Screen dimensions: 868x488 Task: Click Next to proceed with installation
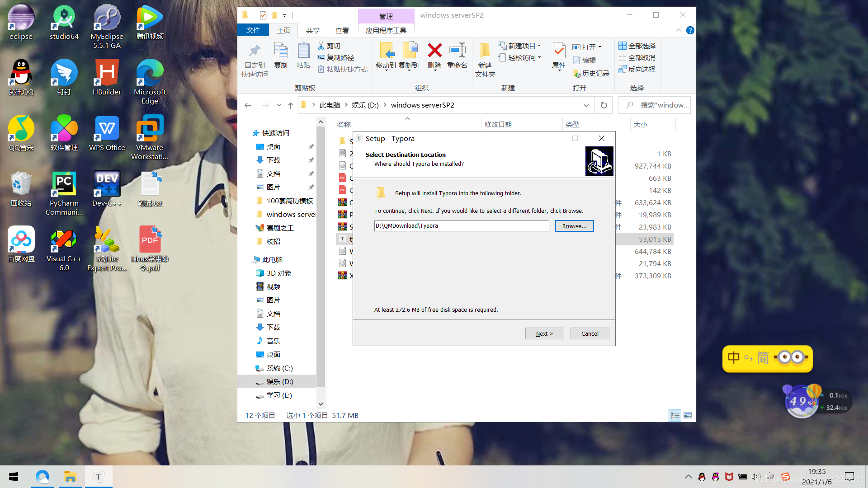pos(544,333)
